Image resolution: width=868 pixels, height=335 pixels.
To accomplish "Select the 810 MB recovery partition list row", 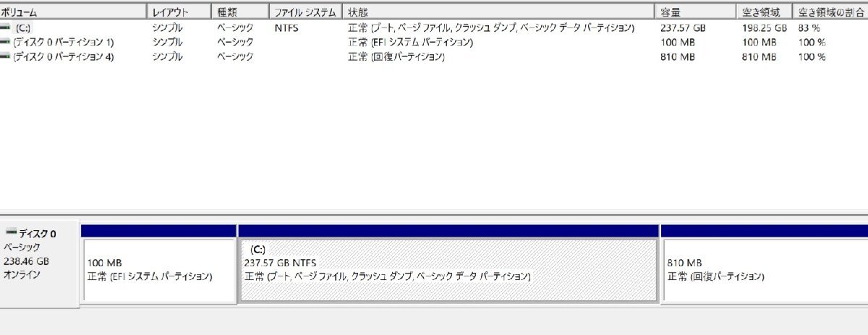I will pos(434,56).
